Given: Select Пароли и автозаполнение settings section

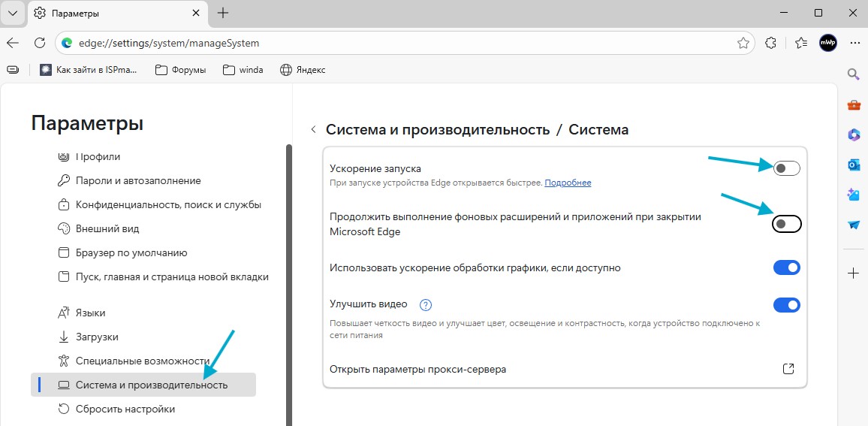Looking at the screenshot, I should (143, 180).
